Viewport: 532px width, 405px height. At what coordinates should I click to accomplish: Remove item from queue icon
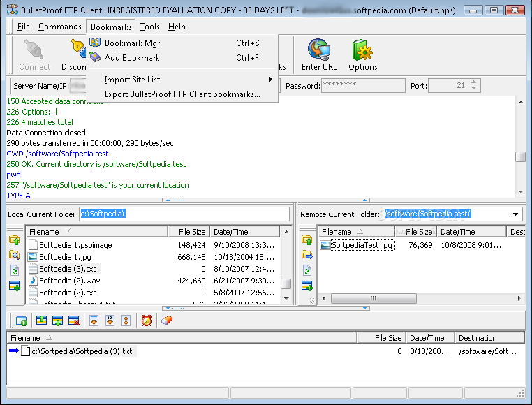click(73, 321)
